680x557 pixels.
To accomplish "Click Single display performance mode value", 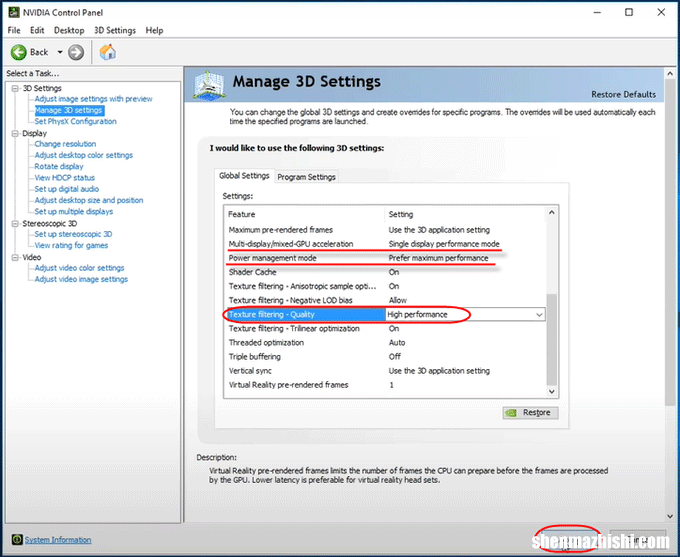I will pos(444,244).
